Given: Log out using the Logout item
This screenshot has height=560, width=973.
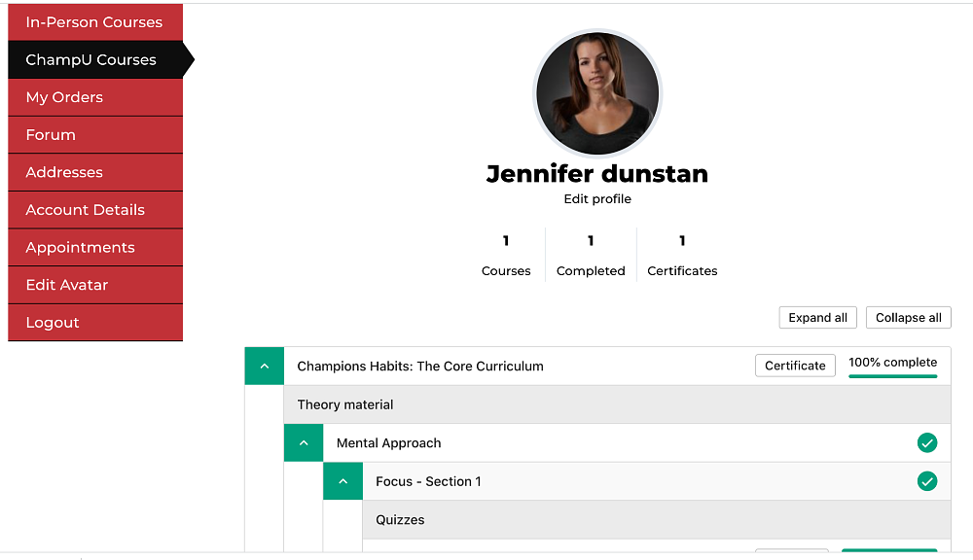Looking at the screenshot, I should pyautogui.click(x=53, y=323).
